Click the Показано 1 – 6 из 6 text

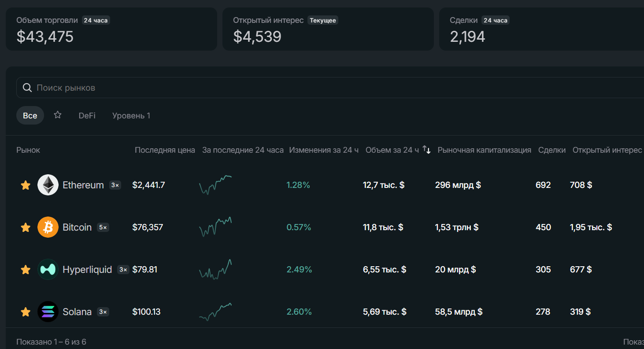click(x=51, y=342)
